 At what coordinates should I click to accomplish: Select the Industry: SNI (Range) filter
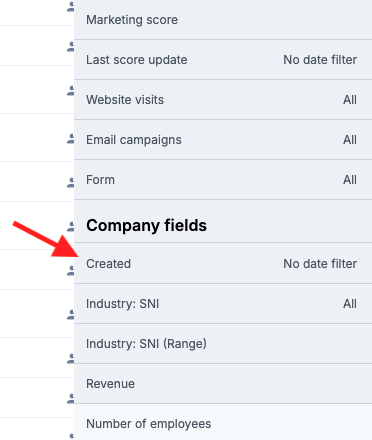point(223,344)
